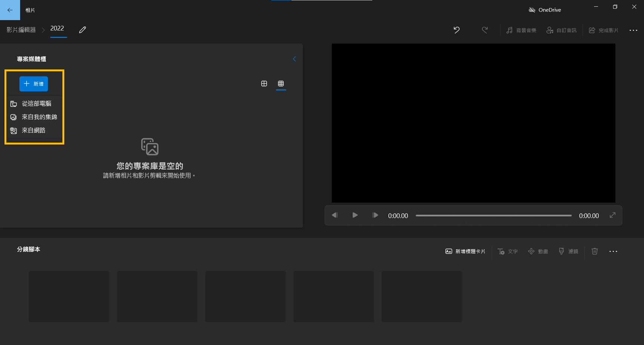This screenshot has height=345, width=644.
Task: Click the black video preview area
Action: pyautogui.click(x=474, y=123)
